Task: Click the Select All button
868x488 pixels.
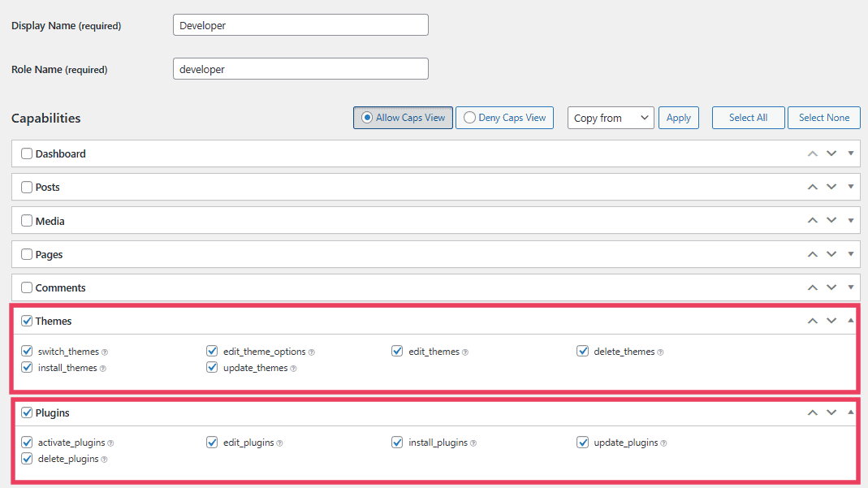Action: point(748,117)
